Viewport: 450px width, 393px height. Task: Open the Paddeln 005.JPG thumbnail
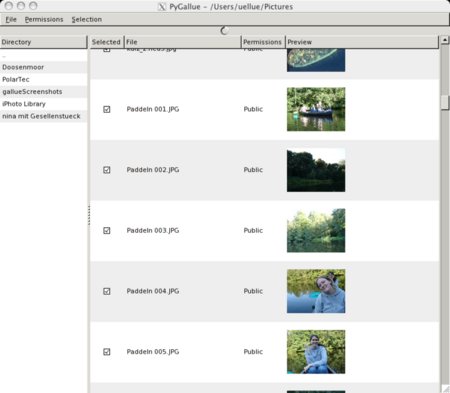316,352
